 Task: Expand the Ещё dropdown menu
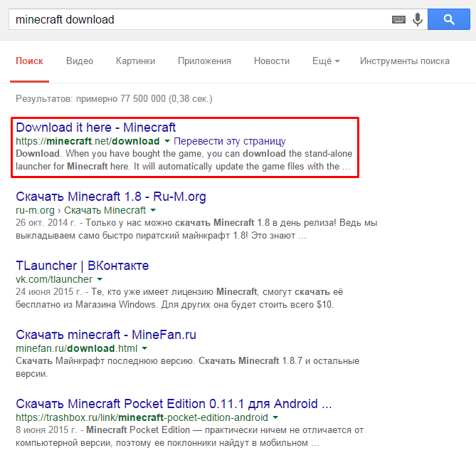coord(326,61)
